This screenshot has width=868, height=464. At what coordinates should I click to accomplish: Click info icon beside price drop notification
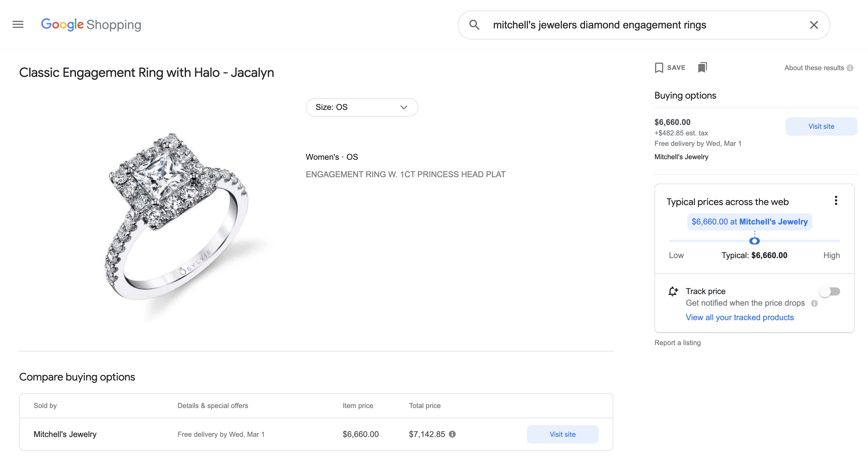814,303
